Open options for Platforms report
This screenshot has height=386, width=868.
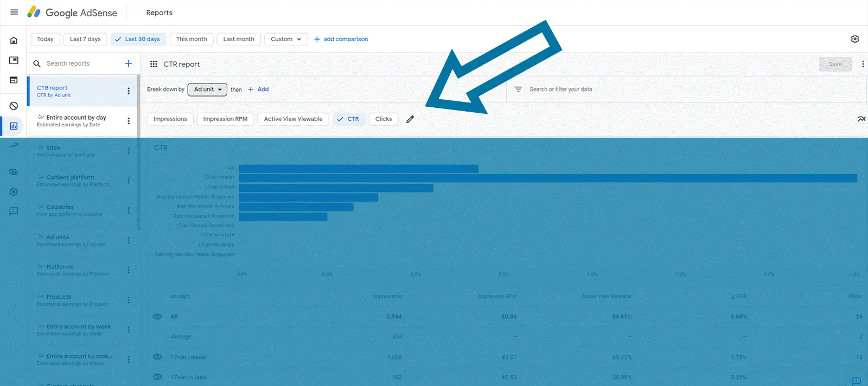click(129, 270)
